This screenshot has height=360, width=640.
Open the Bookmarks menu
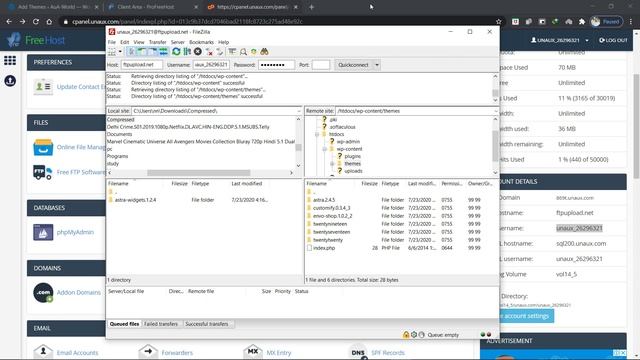pos(201,42)
